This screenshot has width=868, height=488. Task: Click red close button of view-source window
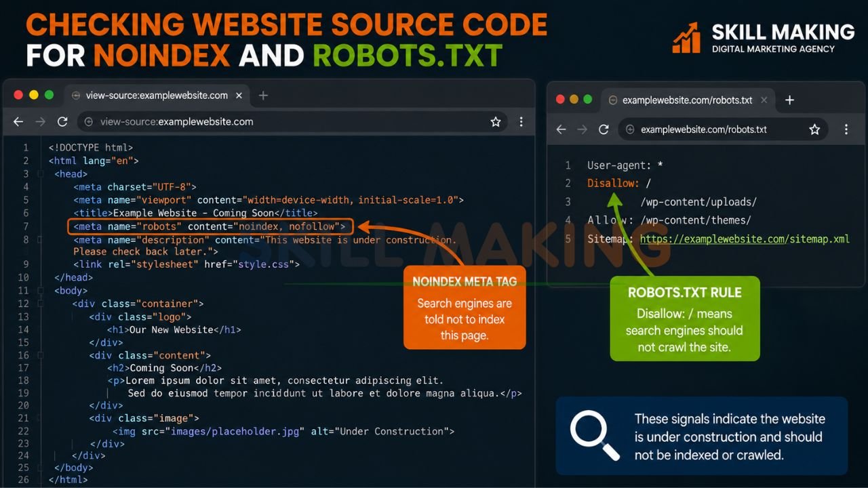tap(18, 96)
